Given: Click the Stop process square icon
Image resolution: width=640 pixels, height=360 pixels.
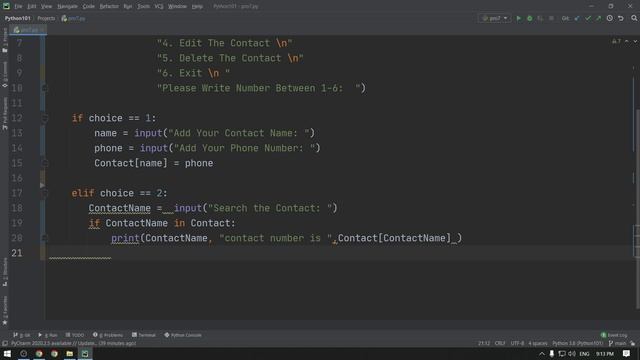Looking at the screenshot, I should [551, 18].
